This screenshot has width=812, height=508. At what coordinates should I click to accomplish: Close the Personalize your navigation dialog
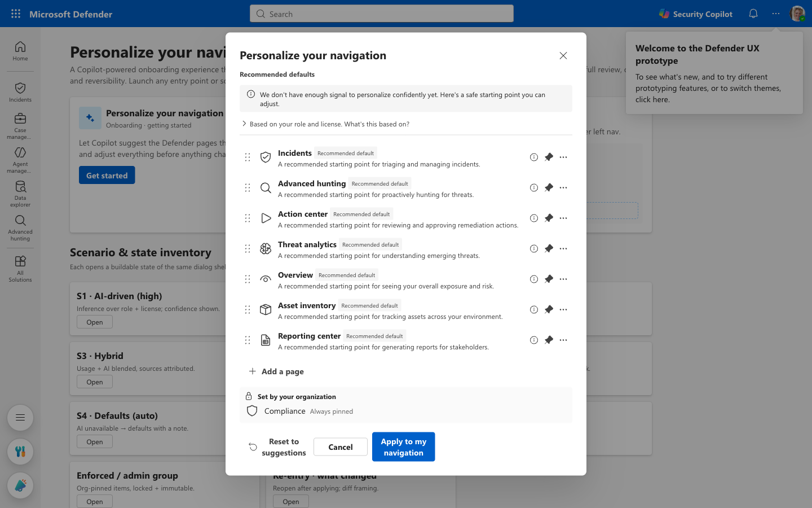pyautogui.click(x=563, y=55)
